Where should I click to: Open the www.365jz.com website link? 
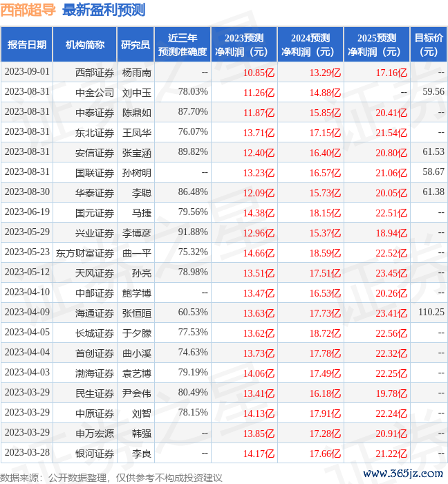403,474
